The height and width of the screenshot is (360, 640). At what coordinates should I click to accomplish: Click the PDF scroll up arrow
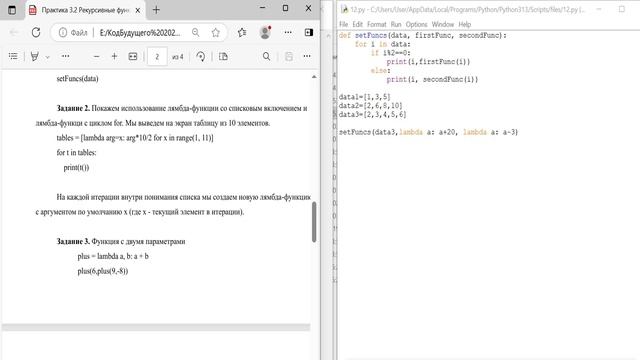click(x=314, y=77)
